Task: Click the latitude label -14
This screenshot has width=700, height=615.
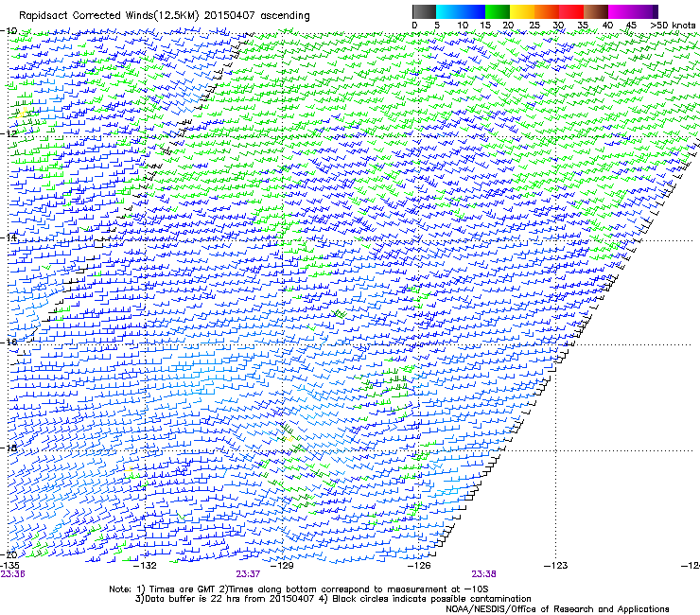Action: click(9, 237)
